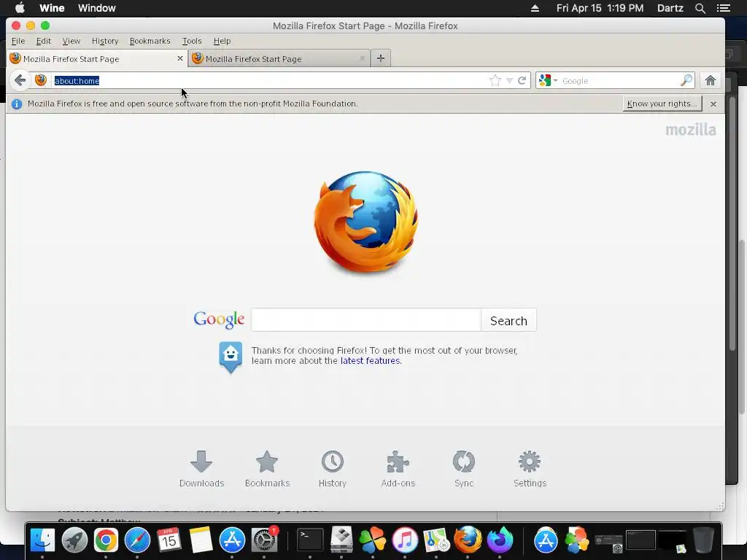Click the Search button beside Google box
This screenshot has height=560, width=747.
point(508,321)
